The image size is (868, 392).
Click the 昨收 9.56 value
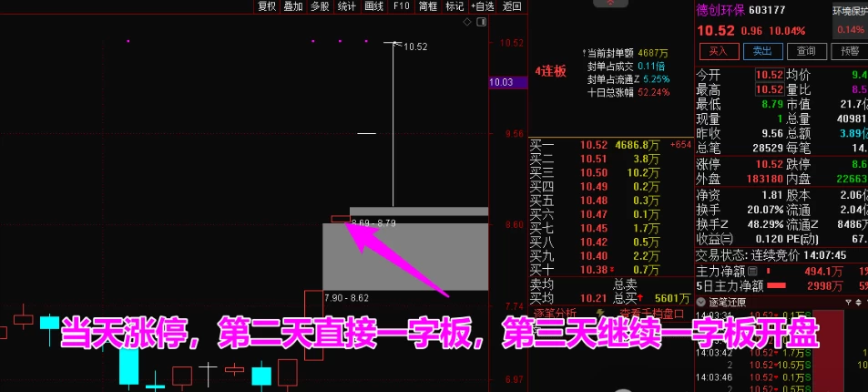pos(772,134)
